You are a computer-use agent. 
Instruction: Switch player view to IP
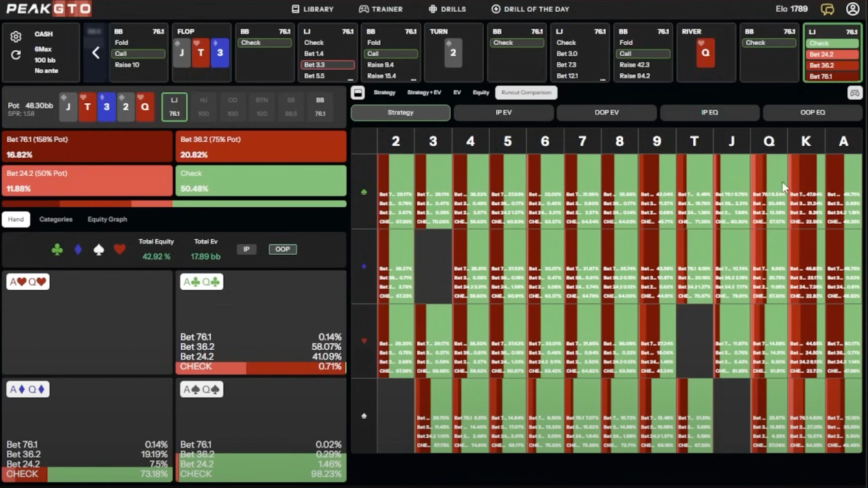pos(246,249)
